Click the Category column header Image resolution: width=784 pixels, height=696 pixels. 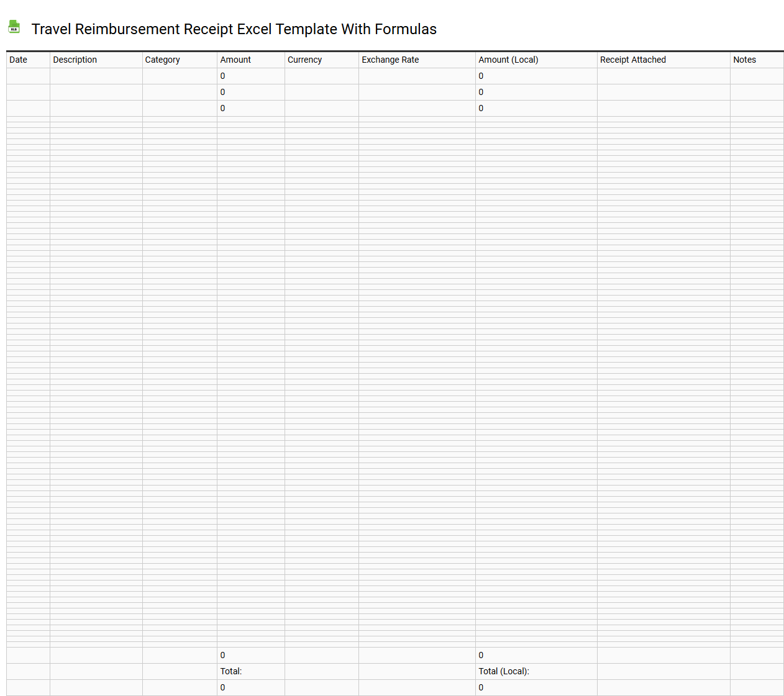pyautogui.click(x=162, y=60)
